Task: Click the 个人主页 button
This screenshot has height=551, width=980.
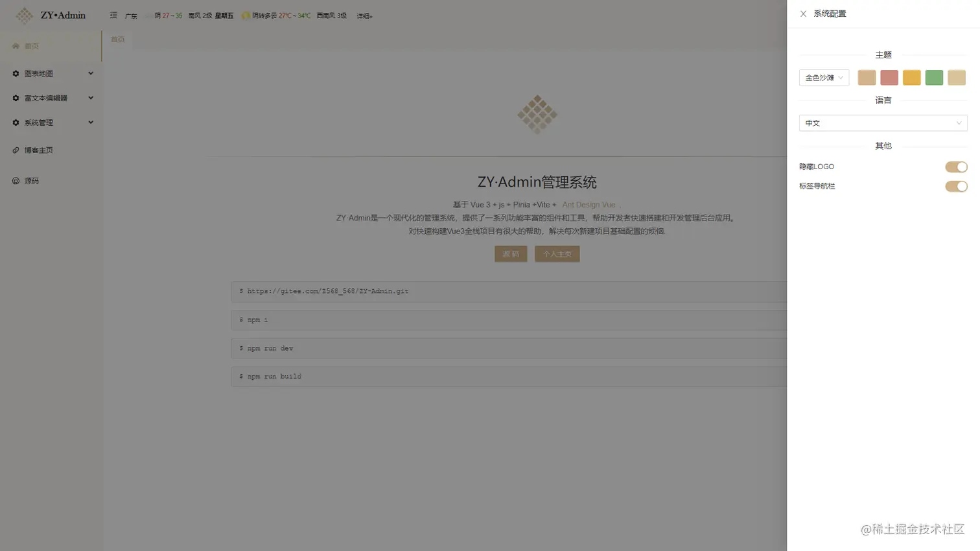Action: (x=557, y=253)
